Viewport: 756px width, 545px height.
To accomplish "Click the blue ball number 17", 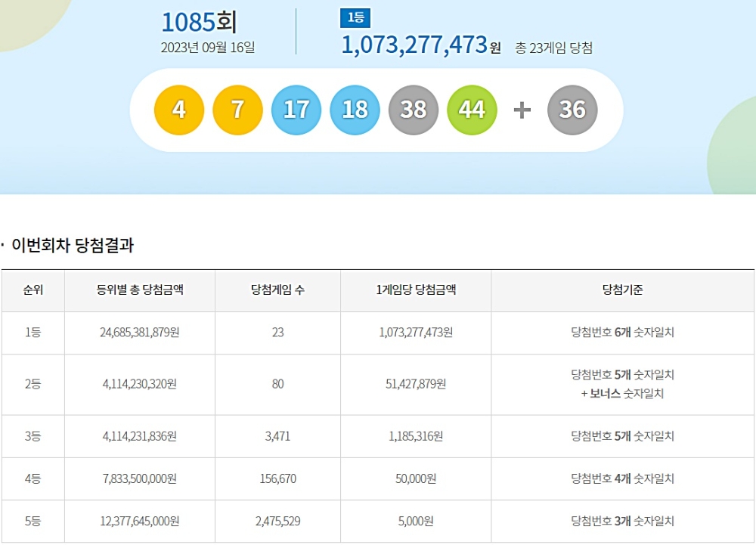I will click(x=296, y=110).
